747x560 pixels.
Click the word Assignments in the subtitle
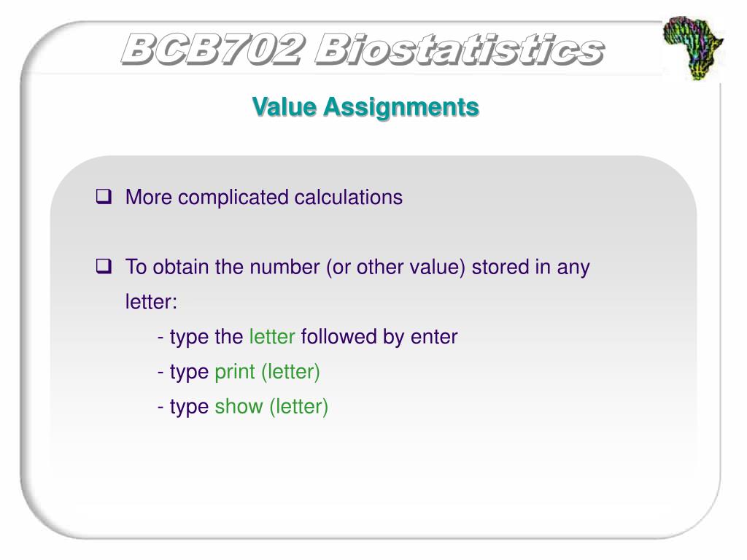tap(401, 108)
